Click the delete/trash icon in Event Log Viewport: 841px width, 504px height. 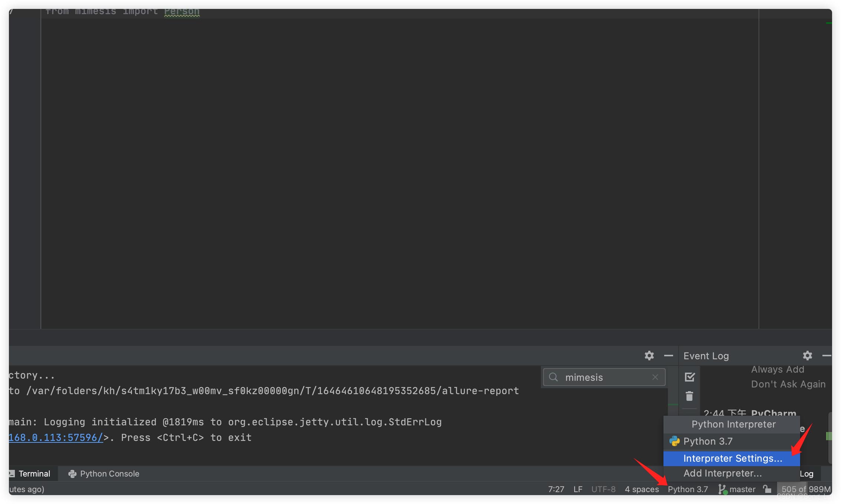coord(689,396)
